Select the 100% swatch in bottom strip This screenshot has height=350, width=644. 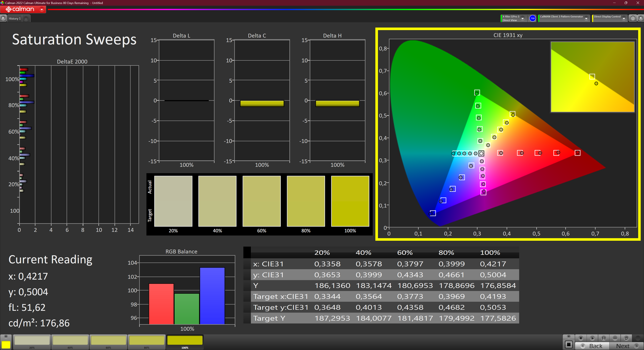185,342
